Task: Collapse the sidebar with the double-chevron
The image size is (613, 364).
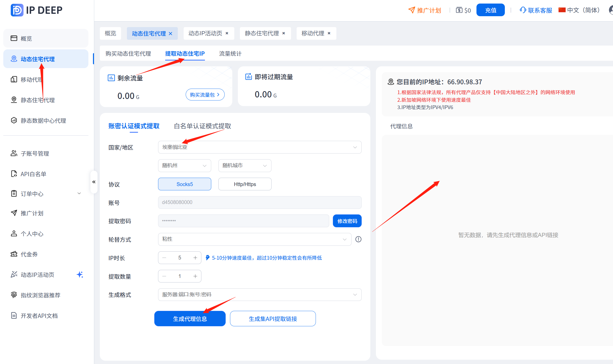Action: point(94,182)
